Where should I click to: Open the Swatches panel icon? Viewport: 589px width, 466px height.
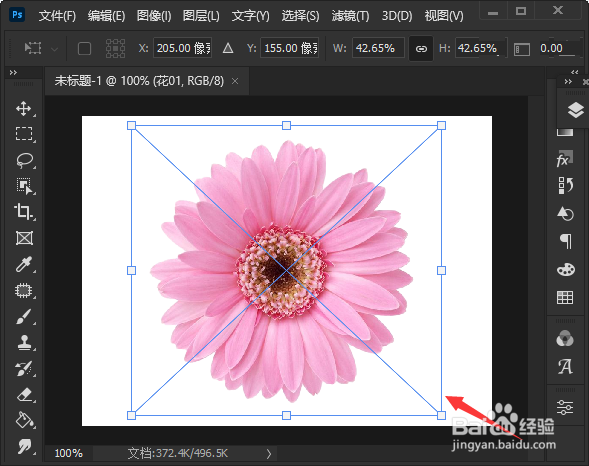coord(565,297)
